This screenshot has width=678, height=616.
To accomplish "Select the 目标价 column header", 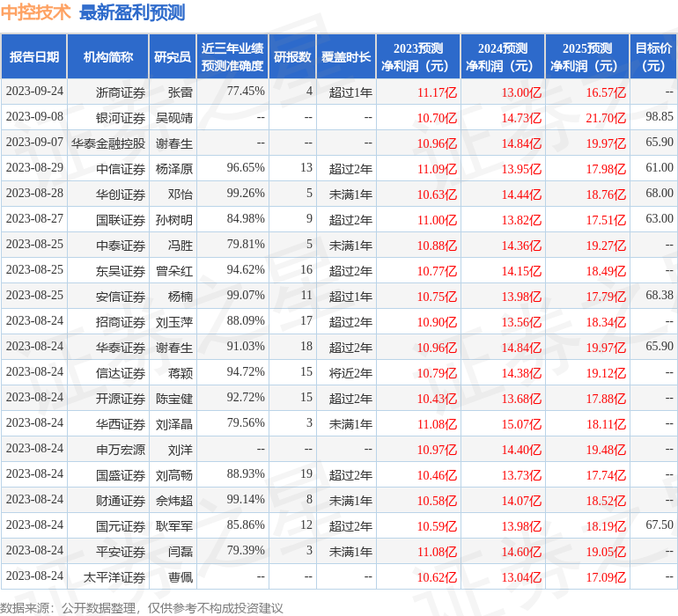I will [x=653, y=56].
